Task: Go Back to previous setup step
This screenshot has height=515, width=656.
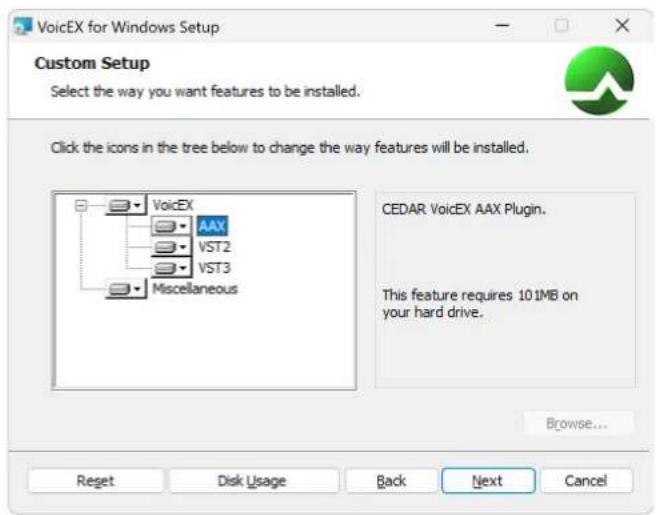Action: (x=391, y=481)
